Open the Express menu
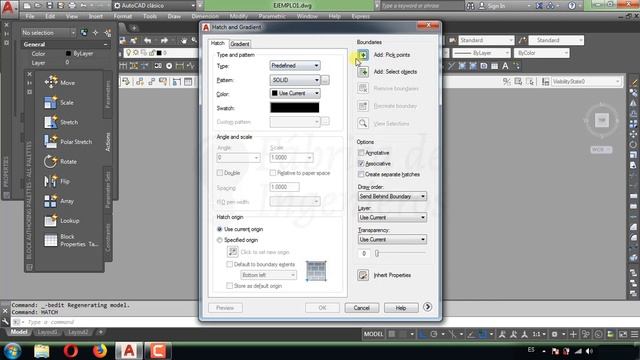This screenshot has height=360, width=640. tap(360, 16)
